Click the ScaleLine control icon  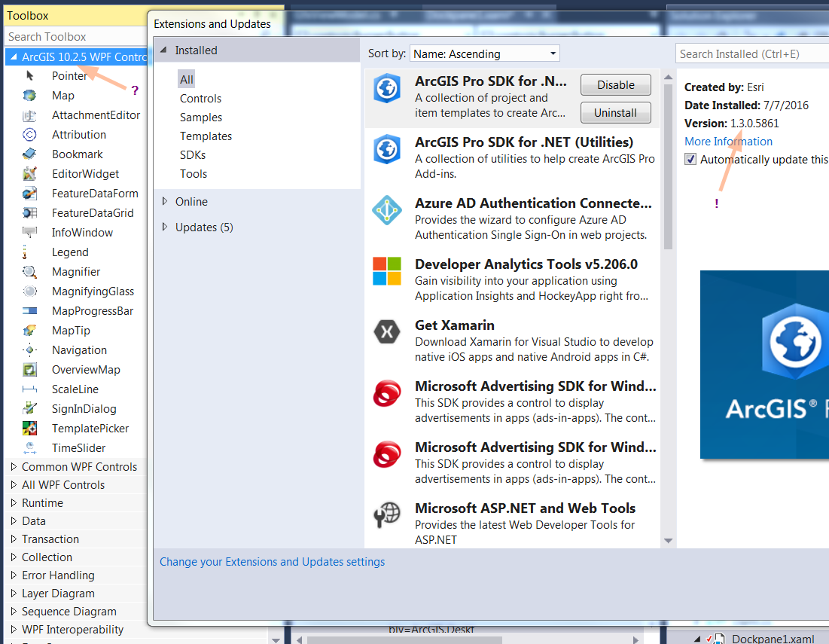[29, 389]
